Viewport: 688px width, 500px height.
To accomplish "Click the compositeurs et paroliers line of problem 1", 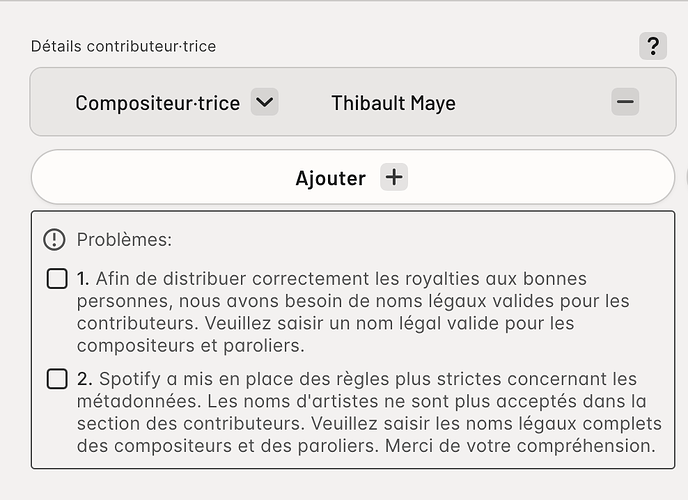I will [x=190, y=346].
